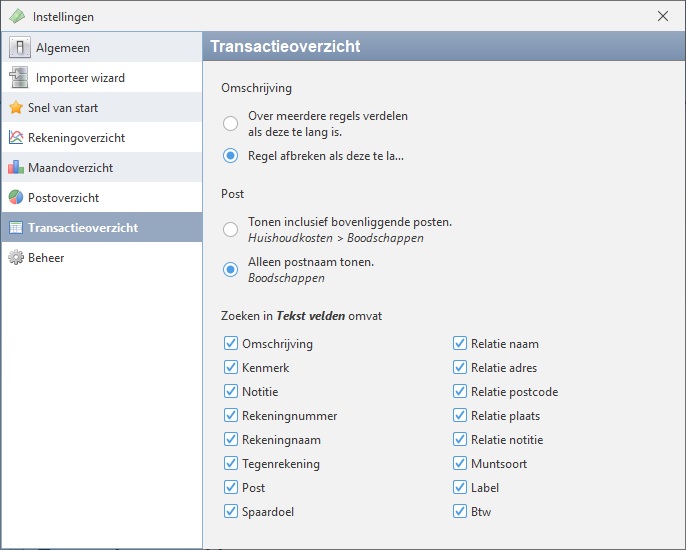Click the Beheer gear icon

pyautogui.click(x=17, y=257)
